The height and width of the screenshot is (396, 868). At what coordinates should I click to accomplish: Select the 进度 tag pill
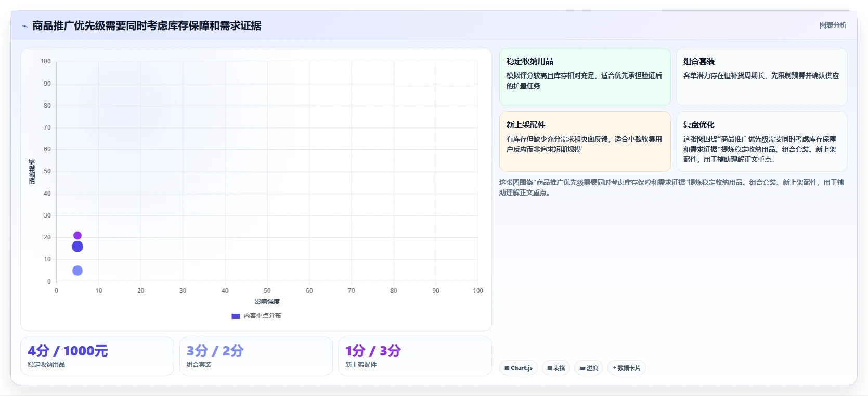589,368
